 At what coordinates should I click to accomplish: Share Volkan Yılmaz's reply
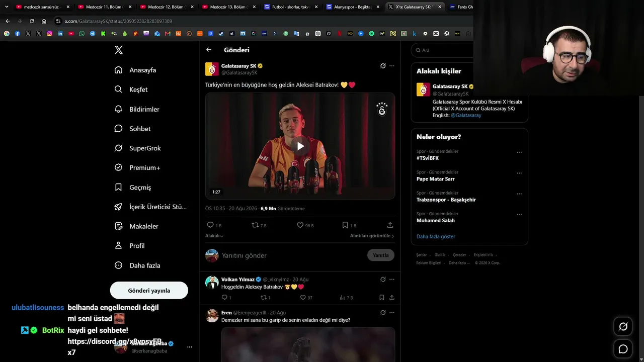[x=392, y=298]
